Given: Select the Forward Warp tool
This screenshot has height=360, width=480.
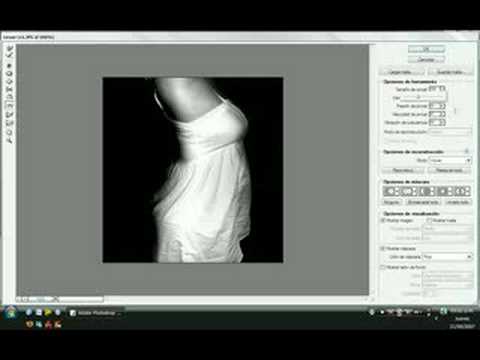Looking at the screenshot, I should pyautogui.click(x=10, y=48).
